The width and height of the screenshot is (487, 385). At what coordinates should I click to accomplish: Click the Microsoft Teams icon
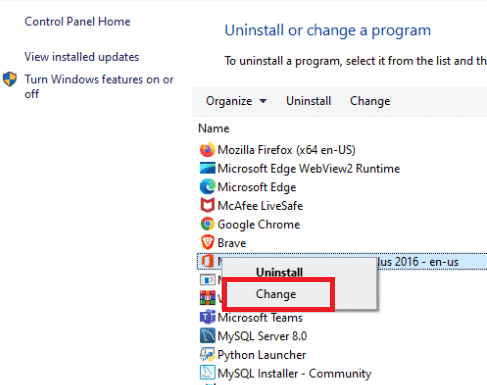pos(207,317)
